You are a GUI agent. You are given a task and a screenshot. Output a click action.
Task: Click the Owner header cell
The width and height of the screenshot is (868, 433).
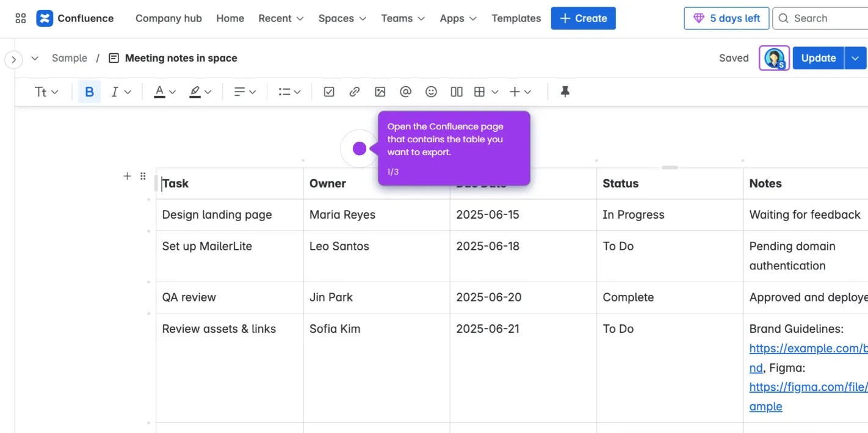377,183
